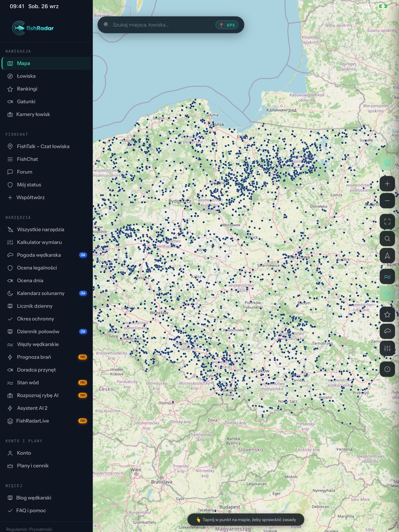Enter fullscreen map view
Screen dimensions: 399x532
point(387,221)
